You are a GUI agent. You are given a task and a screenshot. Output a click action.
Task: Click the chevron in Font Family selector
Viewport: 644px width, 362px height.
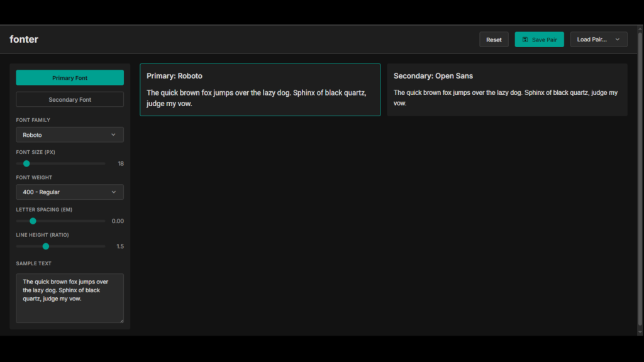point(113,134)
